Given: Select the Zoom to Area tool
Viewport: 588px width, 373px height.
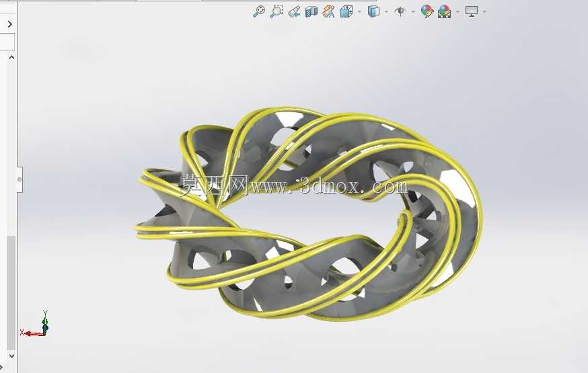Looking at the screenshot, I should (277, 11).
